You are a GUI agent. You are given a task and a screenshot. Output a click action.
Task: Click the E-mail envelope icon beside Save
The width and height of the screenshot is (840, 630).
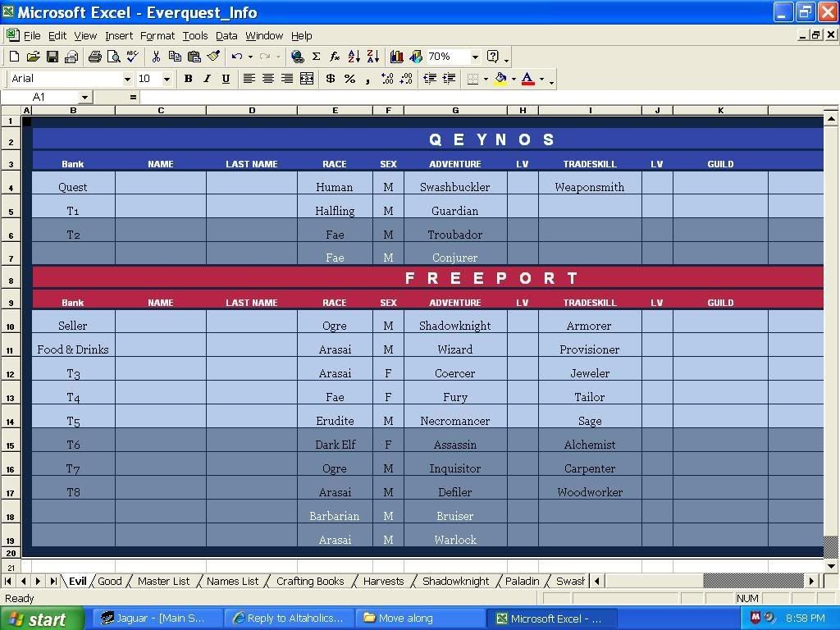point(71,57)
